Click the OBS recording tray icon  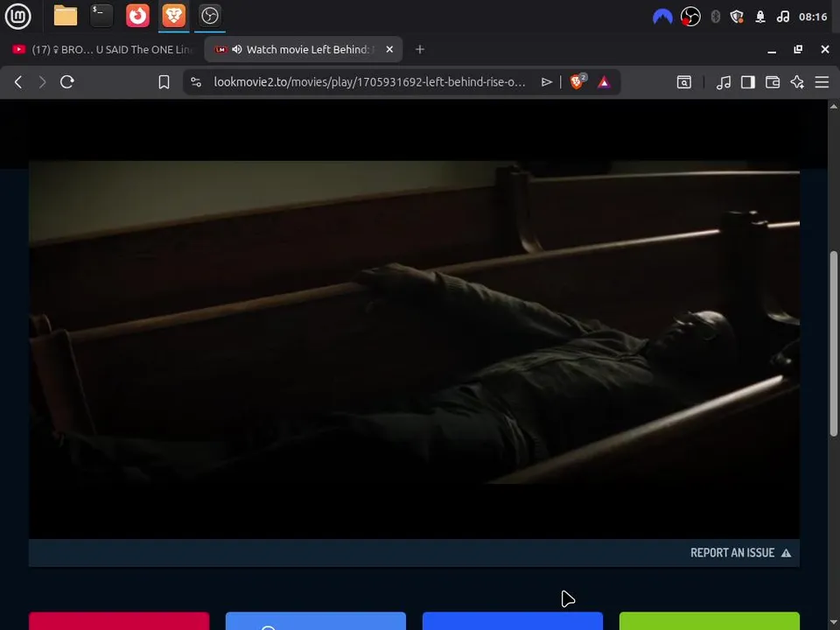(690, 17)
